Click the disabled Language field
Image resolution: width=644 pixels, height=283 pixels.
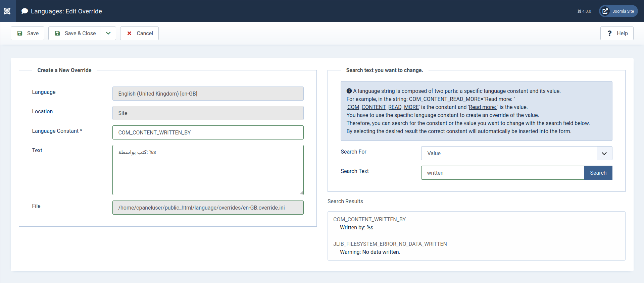point(208,94)
